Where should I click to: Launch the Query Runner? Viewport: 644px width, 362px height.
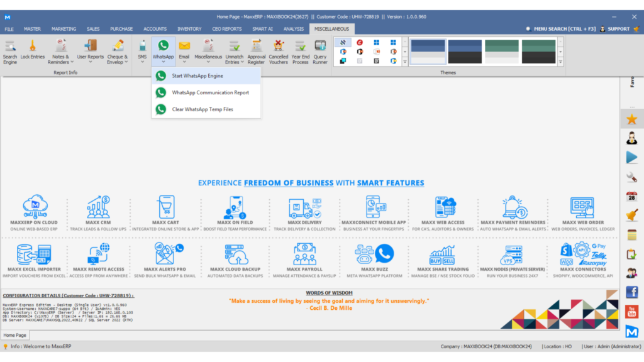click(320, 52)
